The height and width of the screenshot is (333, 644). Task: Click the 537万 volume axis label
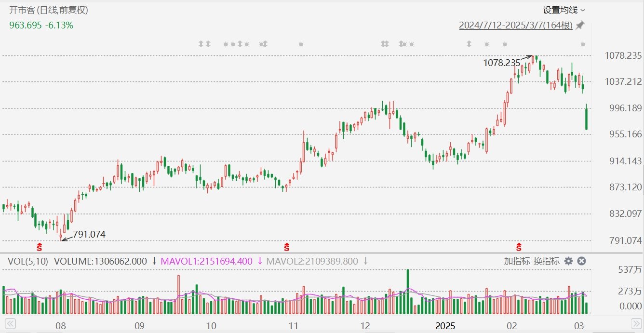tap(631, 270)
